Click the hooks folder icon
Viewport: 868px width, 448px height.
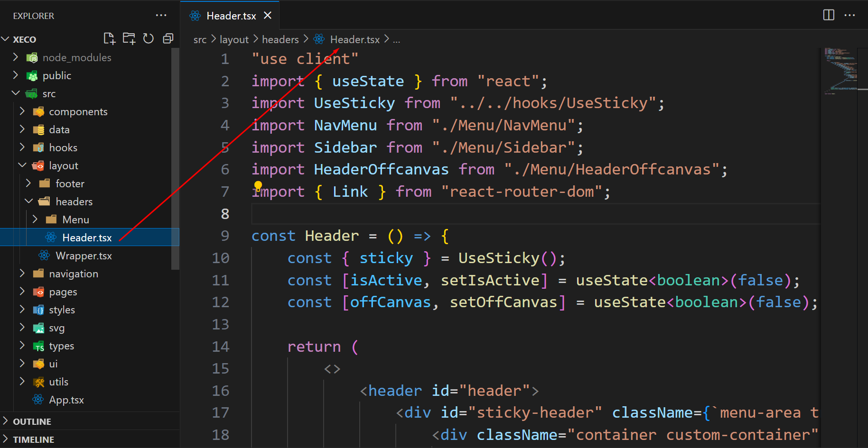click(38, 148)
